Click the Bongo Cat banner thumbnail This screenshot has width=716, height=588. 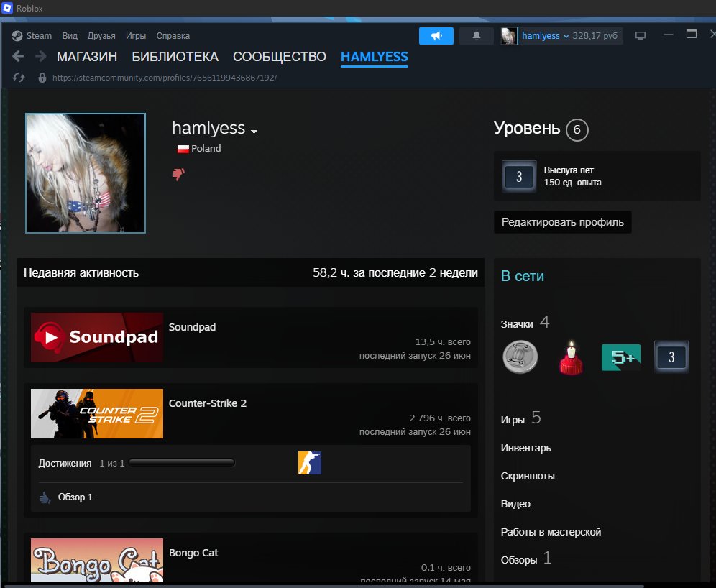tap(97, 560)
